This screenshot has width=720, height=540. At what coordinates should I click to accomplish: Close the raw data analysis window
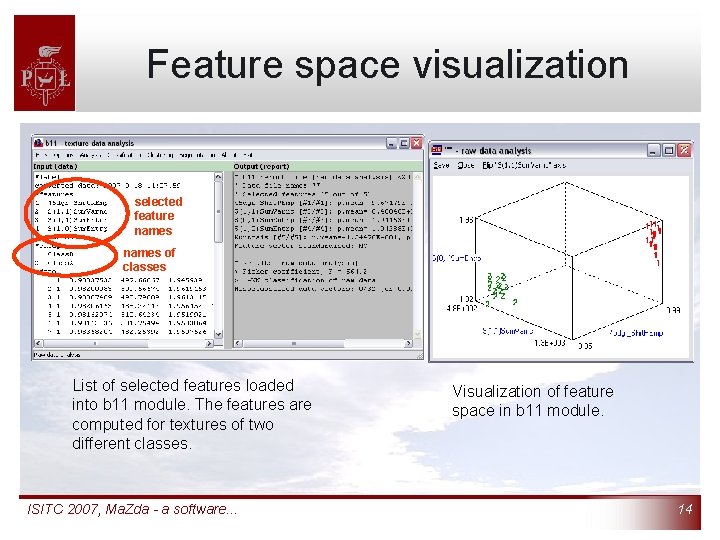684,150
